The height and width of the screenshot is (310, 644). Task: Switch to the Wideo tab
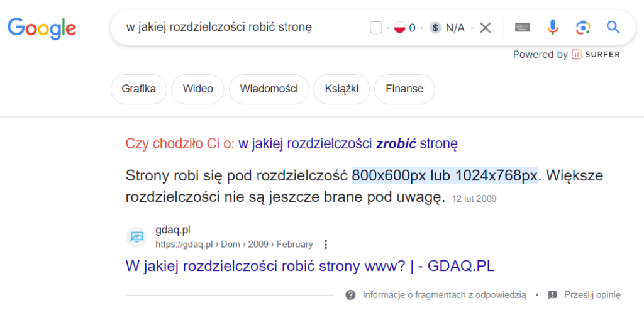[197, 89]
